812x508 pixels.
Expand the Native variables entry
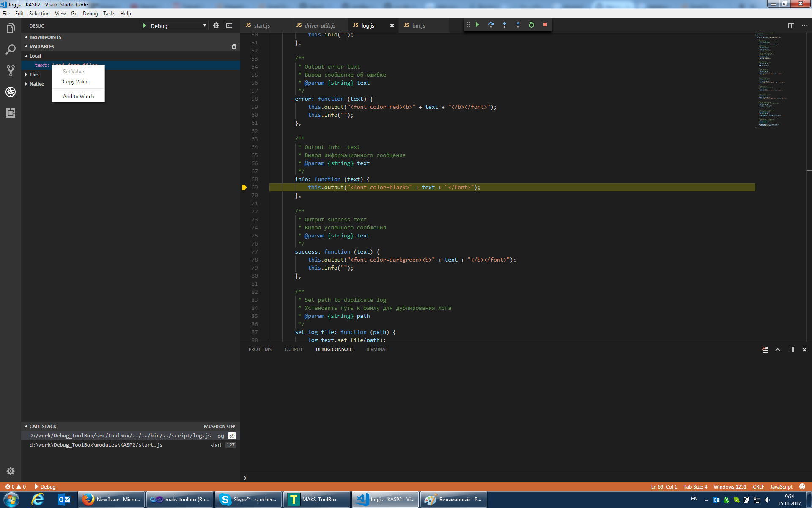point(25,84)
